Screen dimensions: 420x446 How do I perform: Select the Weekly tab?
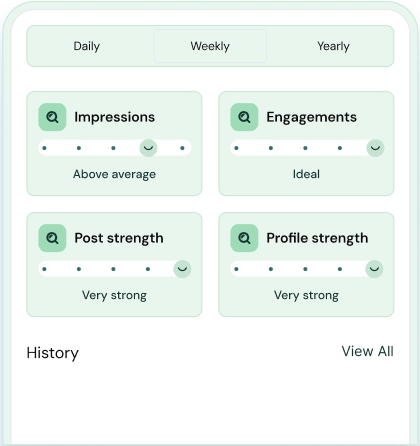[210, 46]
